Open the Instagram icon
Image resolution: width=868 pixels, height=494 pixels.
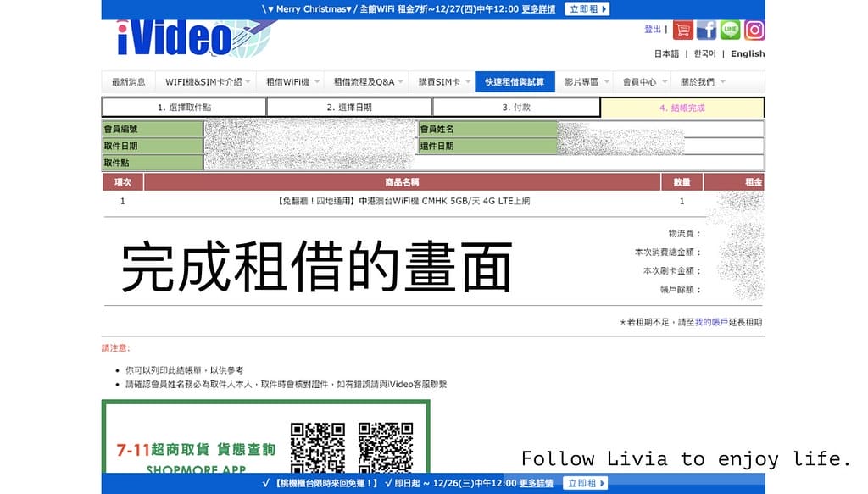coord(754,30)
